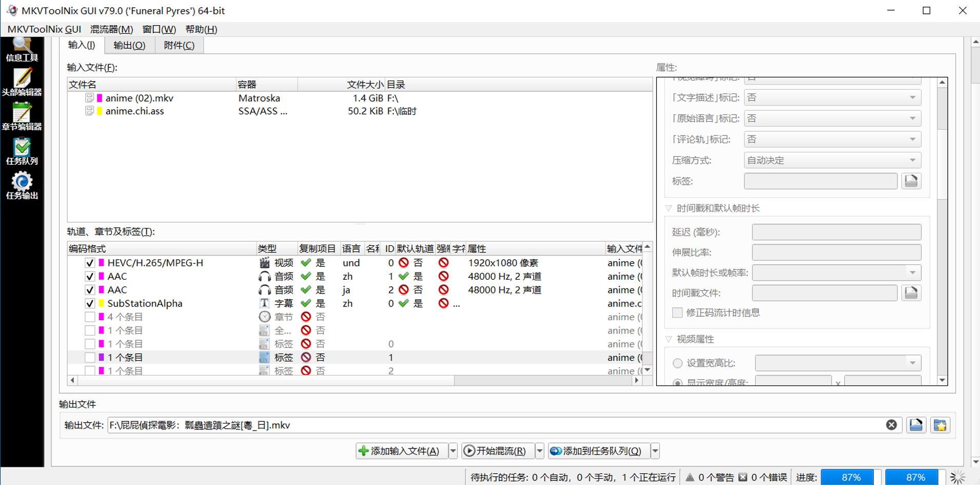
Task: Open the 帮助(H) menu
Action: point(201,29)
